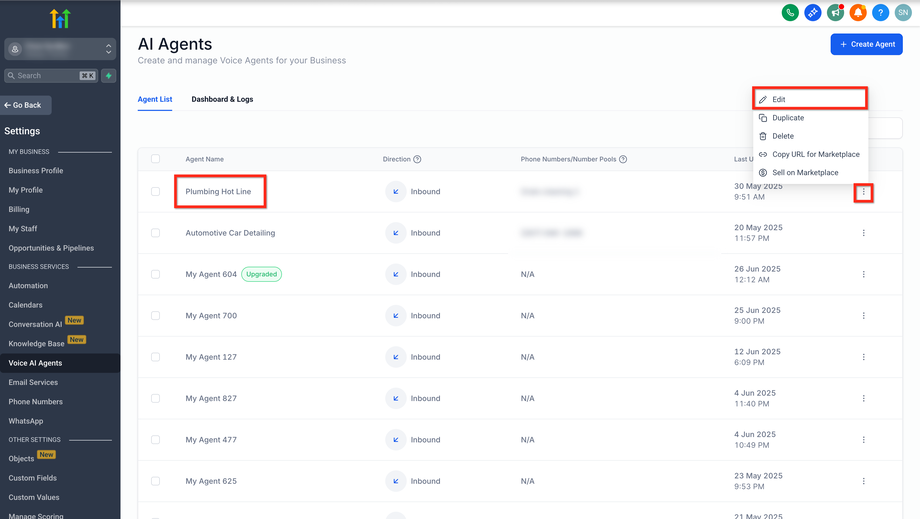The width and height of the screenshot is (920, 519).
Task: Toggle the select-all agents header checkbox
Action: point(155,159)
